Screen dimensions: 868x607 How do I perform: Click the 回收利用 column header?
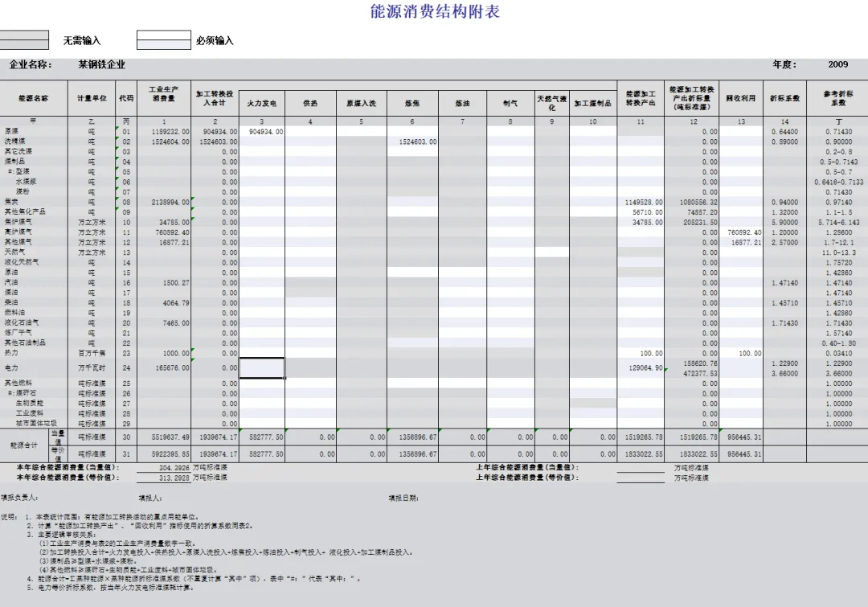click(x=741, y=98)
